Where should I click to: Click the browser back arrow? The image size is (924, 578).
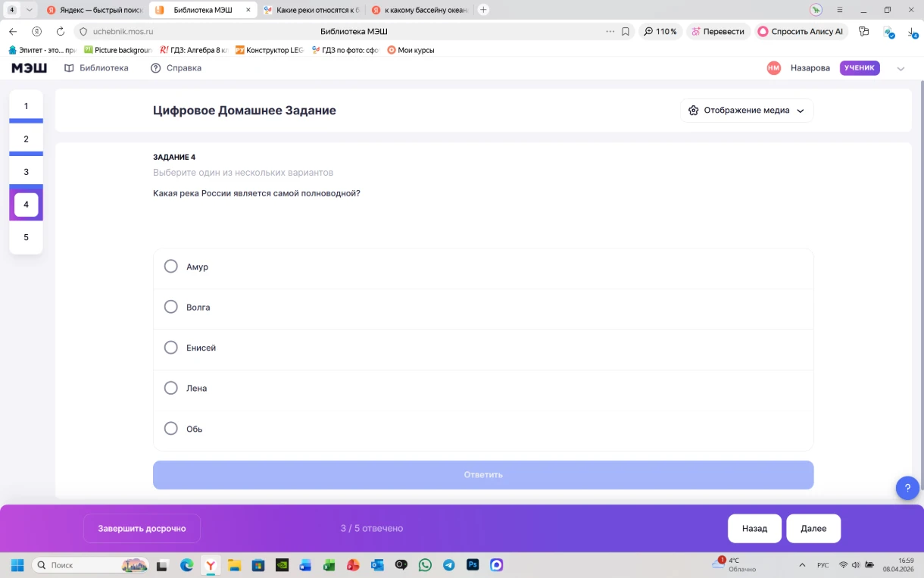(x=13, y=32)
